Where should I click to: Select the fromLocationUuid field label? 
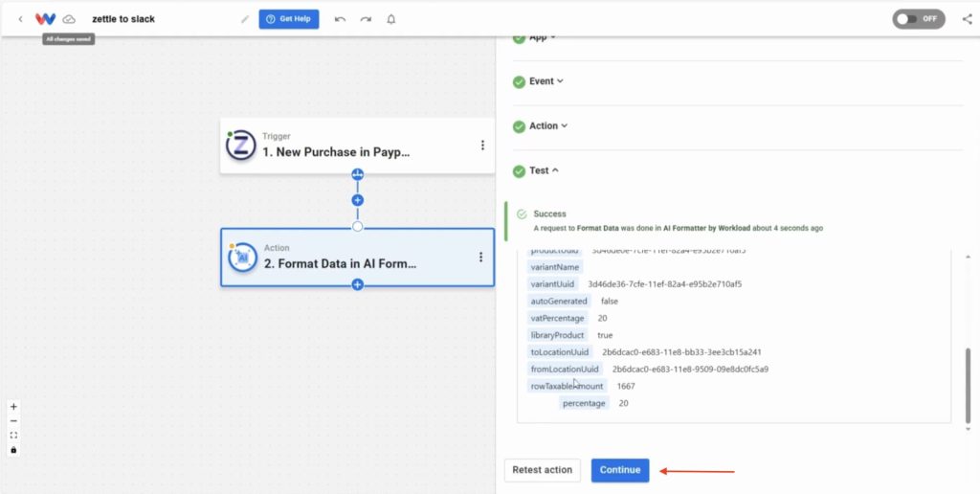pyautogui.click(x=565, y=369)
